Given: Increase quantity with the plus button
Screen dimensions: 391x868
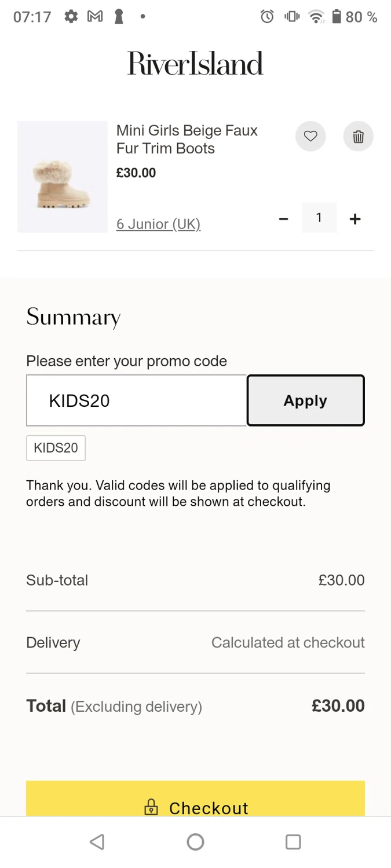Looking at the screenshot, I should [355, 219].
